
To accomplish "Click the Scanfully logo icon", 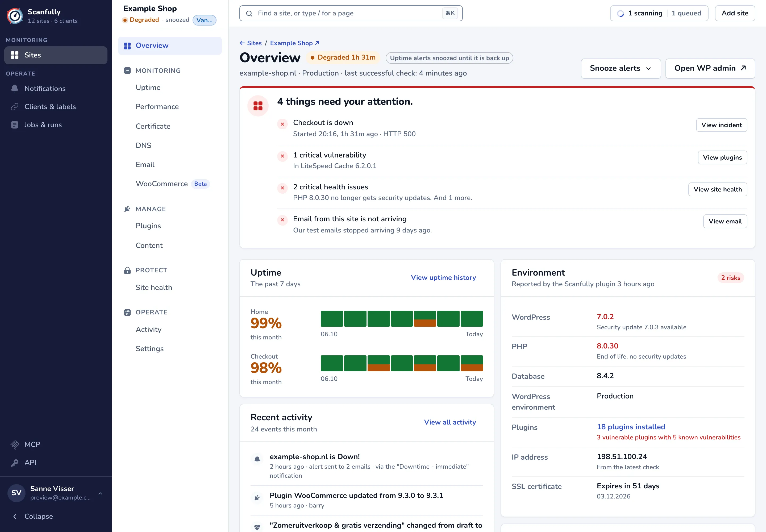I will coord(15,16).
